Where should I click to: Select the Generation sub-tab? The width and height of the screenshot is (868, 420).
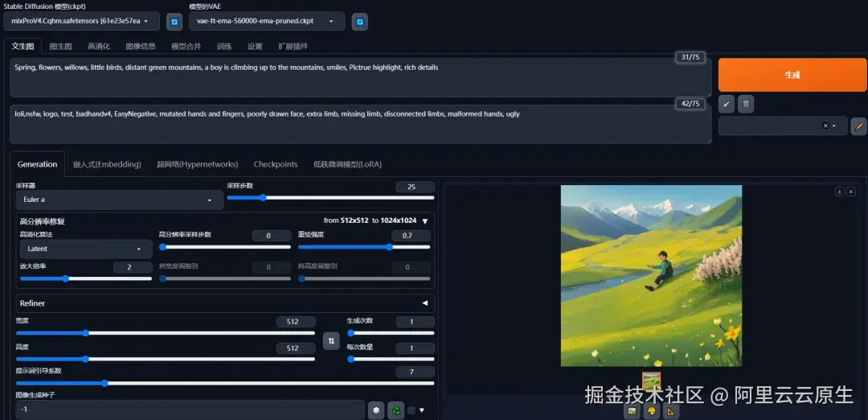coord(37,164)
